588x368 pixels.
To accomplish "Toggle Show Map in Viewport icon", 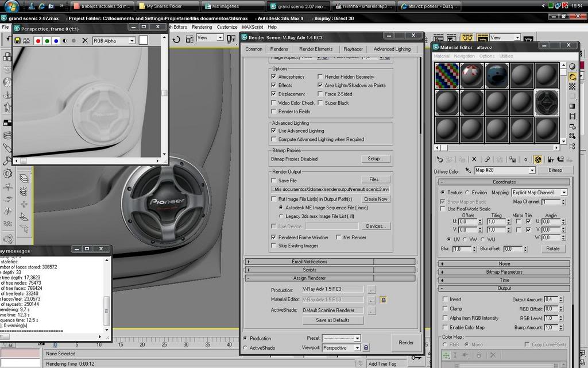I will [x=537, y=160].
